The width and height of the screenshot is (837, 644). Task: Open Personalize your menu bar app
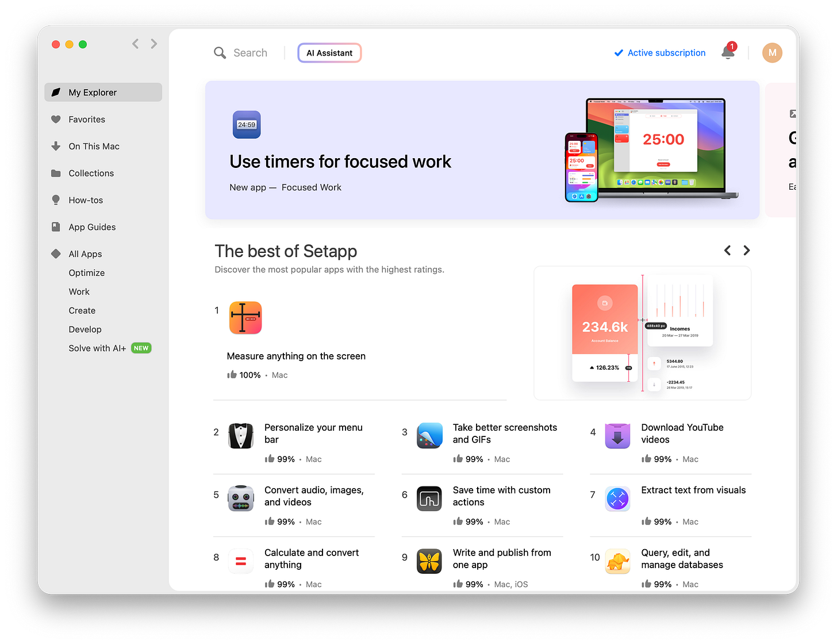point(313,434)
